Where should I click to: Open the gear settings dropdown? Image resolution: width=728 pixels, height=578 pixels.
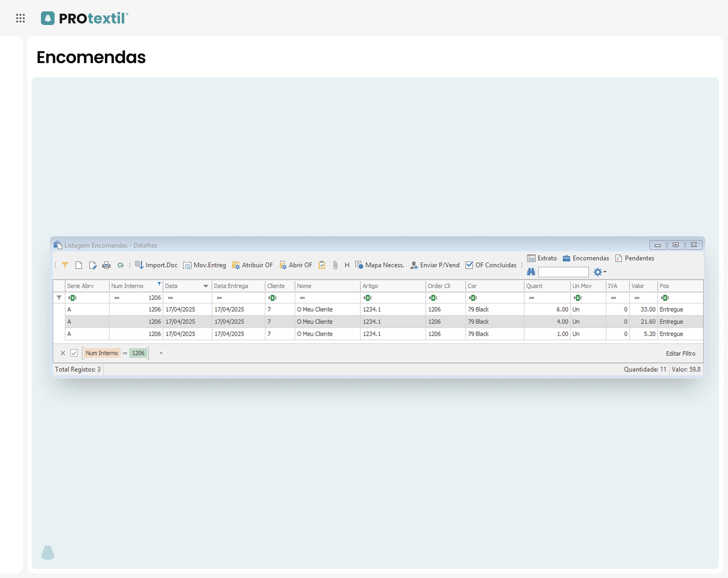(600, 272)
